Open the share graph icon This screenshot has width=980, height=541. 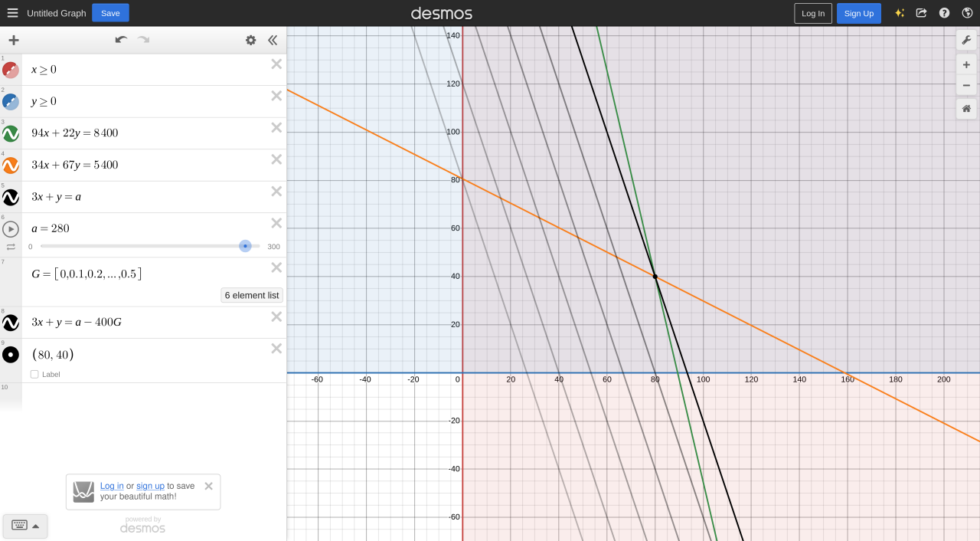coord(921,13)
